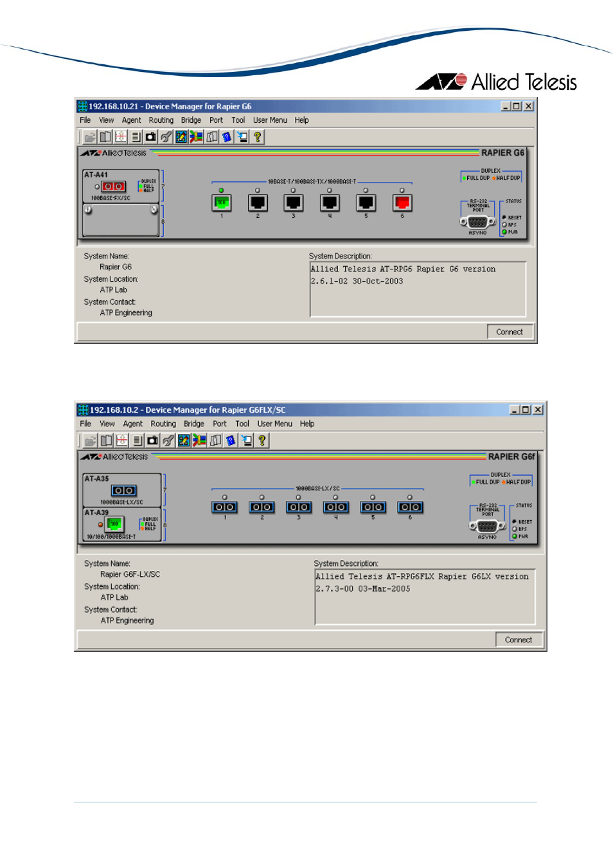Open the Port menu in Rapier G6 window
Screen dimensions: 613x868
point(216,120)
